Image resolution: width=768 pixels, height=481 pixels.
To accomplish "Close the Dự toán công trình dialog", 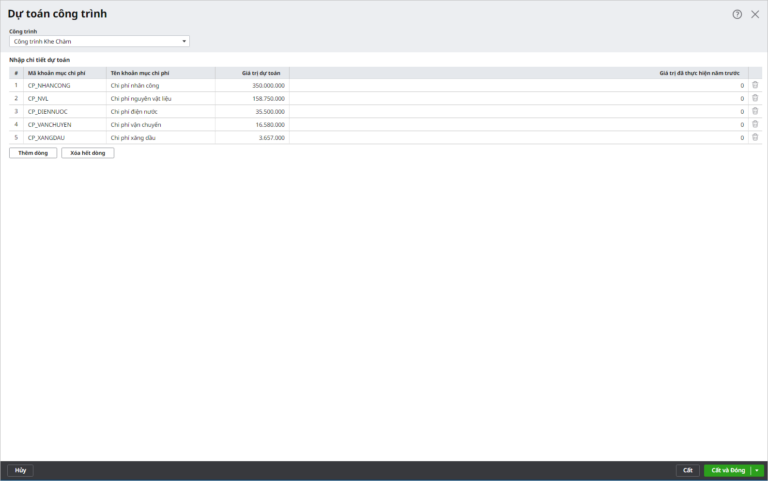I will click(x=755, y=14).
